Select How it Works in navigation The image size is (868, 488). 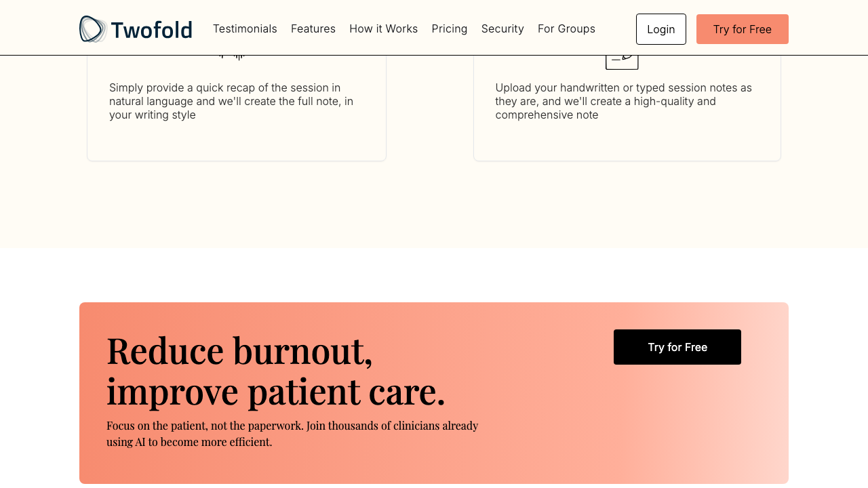(x=383, y=28)
